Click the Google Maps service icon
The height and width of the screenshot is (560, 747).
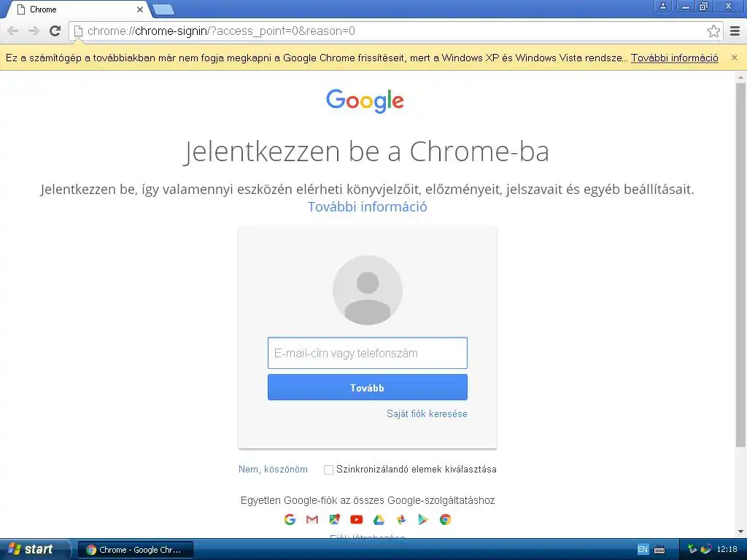click(x=334, y=519)
